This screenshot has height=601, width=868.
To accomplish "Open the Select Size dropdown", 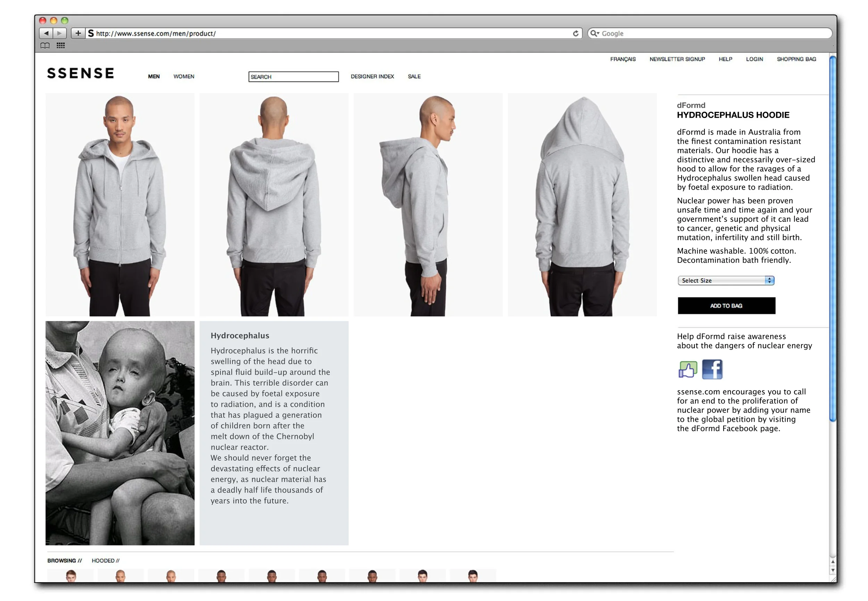I will (726, 281).
